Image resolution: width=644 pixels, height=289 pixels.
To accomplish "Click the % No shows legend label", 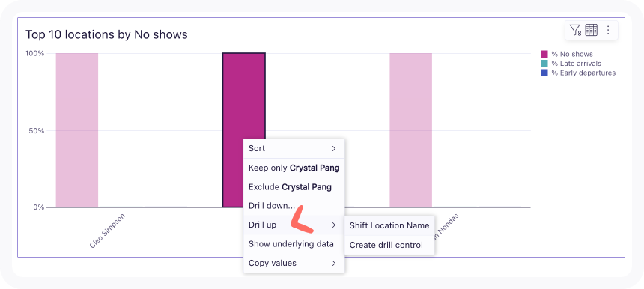I will (572, 54).
